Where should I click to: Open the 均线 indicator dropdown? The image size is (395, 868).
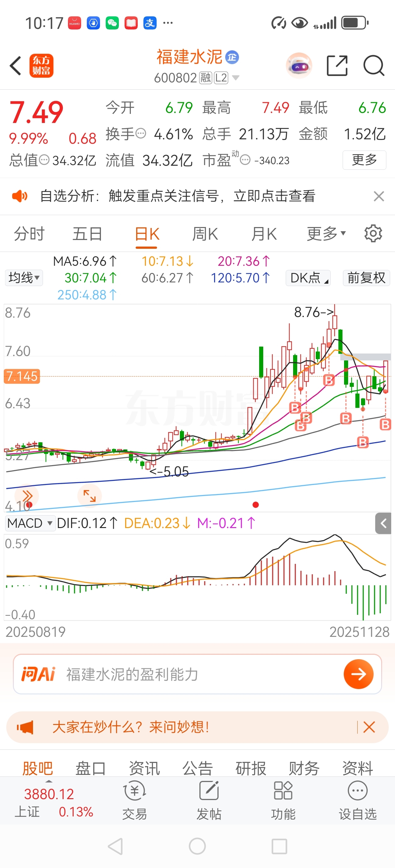coord(24,278)
